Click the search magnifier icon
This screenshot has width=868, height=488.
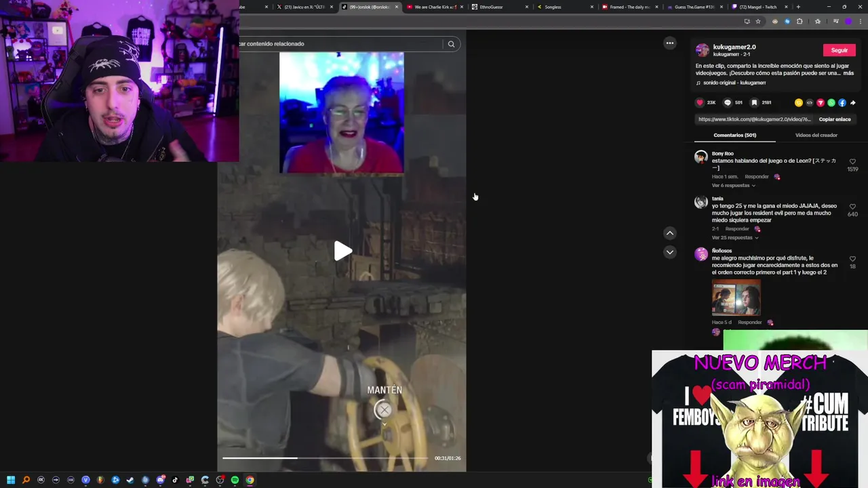tap(451, 44)
